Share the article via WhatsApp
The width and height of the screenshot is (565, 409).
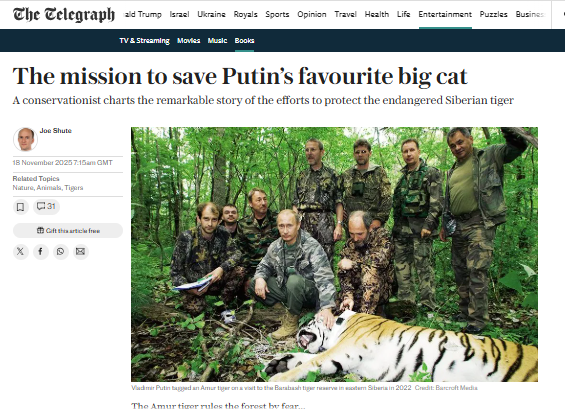(61, 251)
